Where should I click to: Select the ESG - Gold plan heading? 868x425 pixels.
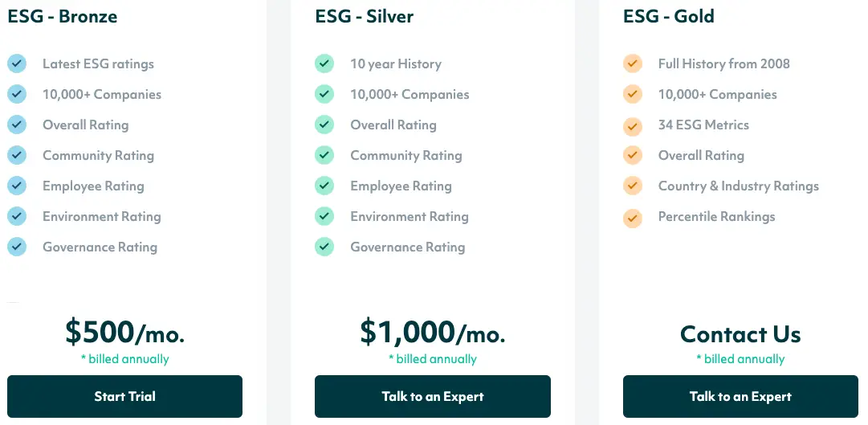[669, 16]
